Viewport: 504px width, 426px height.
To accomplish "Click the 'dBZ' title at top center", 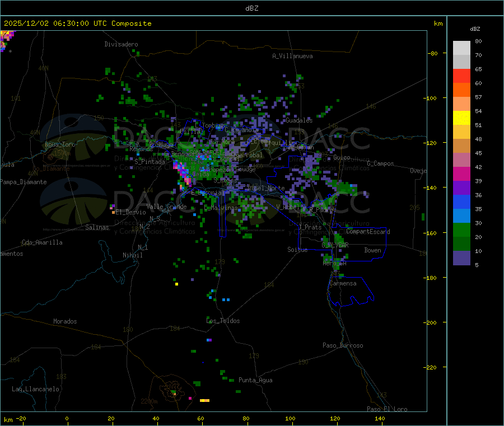I will tap(251, 8).
